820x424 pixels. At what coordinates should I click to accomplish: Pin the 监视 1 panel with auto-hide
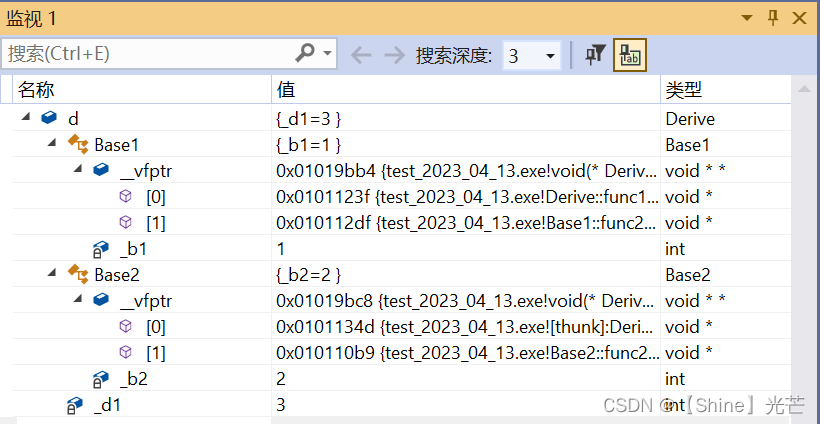[x=773, y=18]
